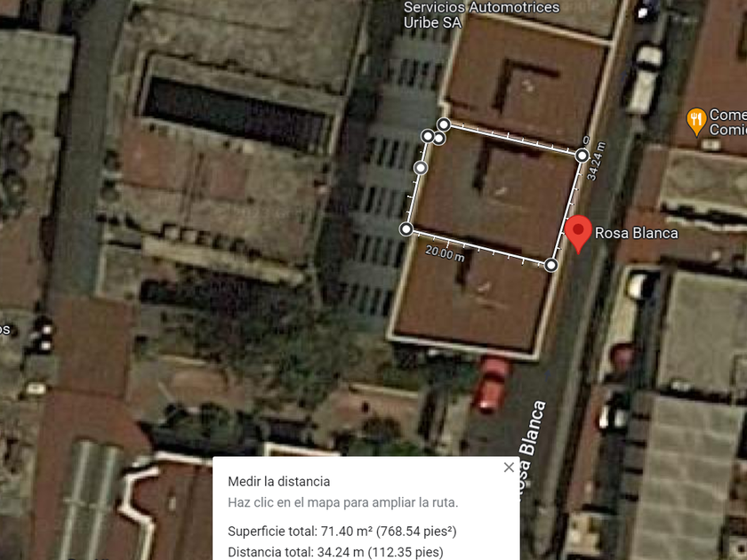Click the 20.00 m distance label

(445, 253)
